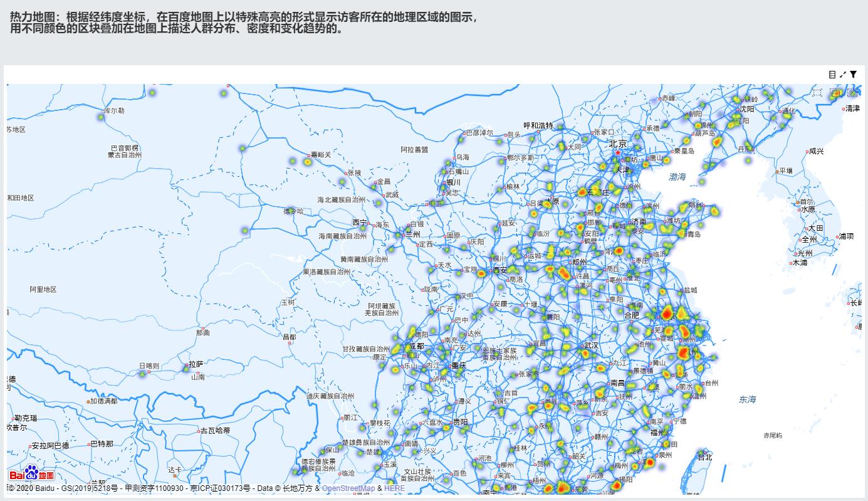Select the 玉树 city label
This screenshot has height=501, width=868.
point(288,302)
